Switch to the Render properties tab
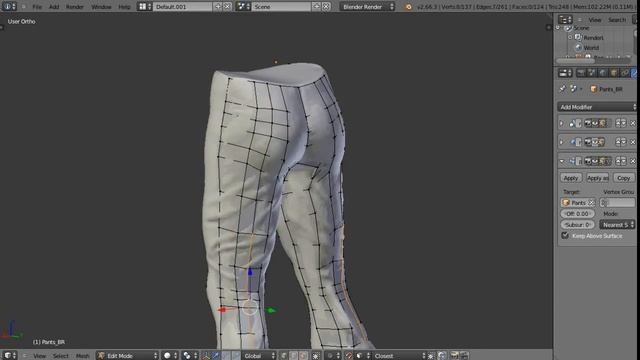640x360 pixels. click(580, 73)
